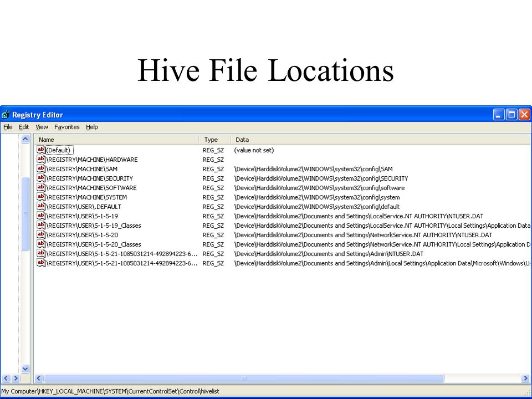This screenshot has width=532, height=399.
Task: Open the Edit menu
Action: (x=24, y=127)
